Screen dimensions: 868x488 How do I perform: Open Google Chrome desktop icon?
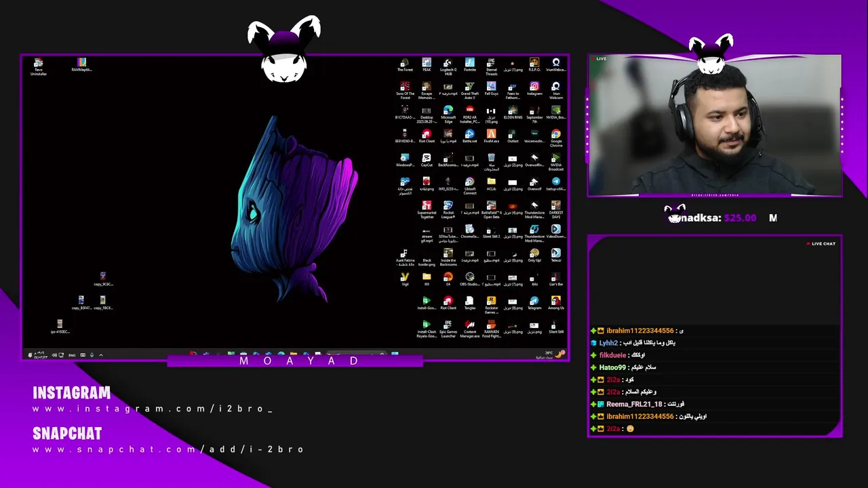point(556,138)
